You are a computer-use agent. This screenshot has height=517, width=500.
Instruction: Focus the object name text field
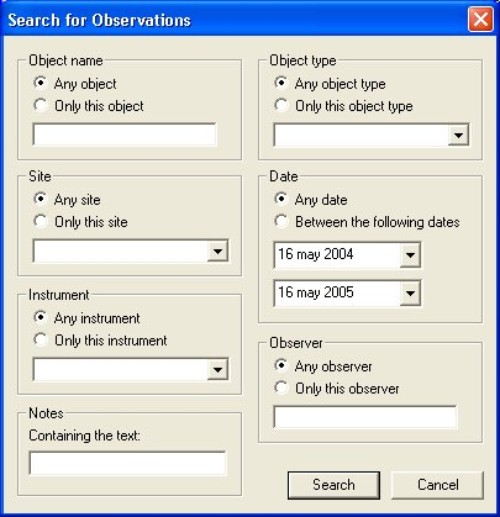click(x=125, y=135)
